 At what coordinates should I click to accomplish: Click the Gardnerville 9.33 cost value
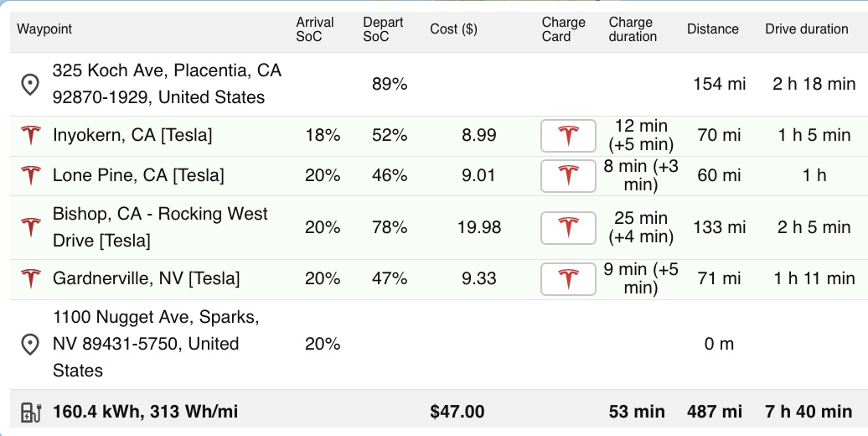pos(479,278)
